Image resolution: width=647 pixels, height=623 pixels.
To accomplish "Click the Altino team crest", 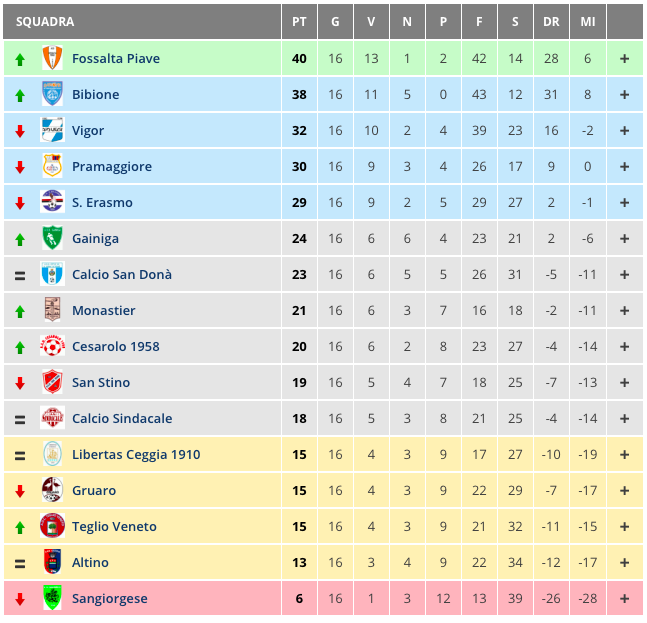I will click(52, 562).
